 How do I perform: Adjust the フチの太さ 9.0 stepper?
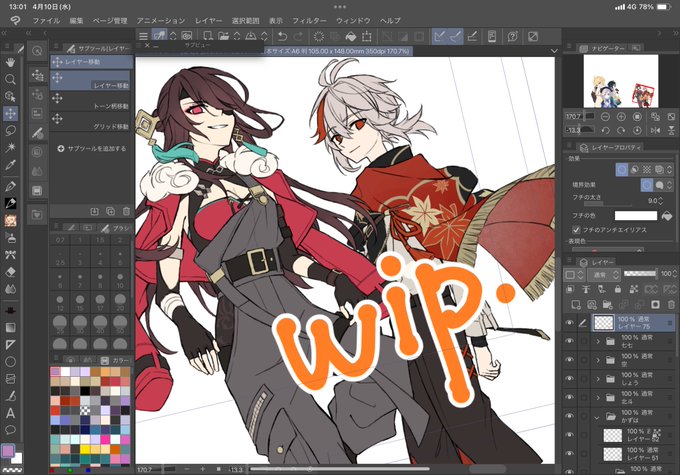tap(660, 200)
